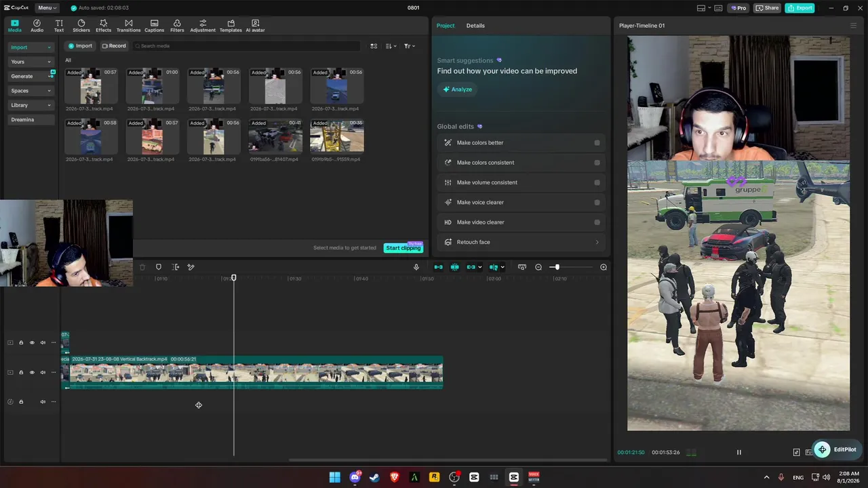Viewport: 868px width, 488px height.
Task: Open Steam from the taskbar
Action: click(374, 477)
